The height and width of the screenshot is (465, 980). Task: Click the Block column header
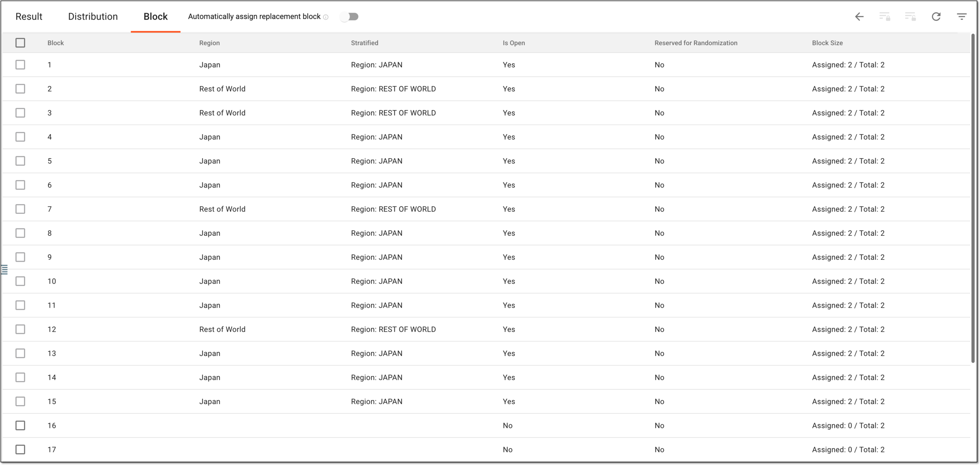pyautogui.click(x=56, y=43)
